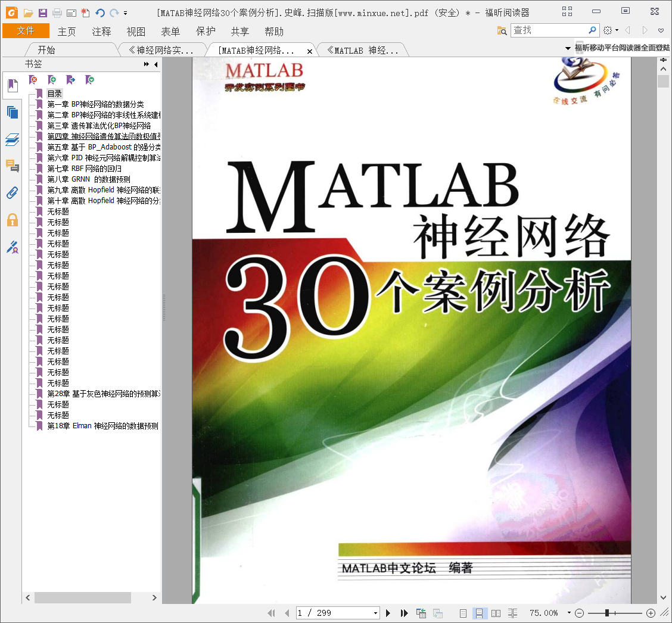
Task: Expand the bookmarks panel with double-arrow
Action: (x=146, y=64)
